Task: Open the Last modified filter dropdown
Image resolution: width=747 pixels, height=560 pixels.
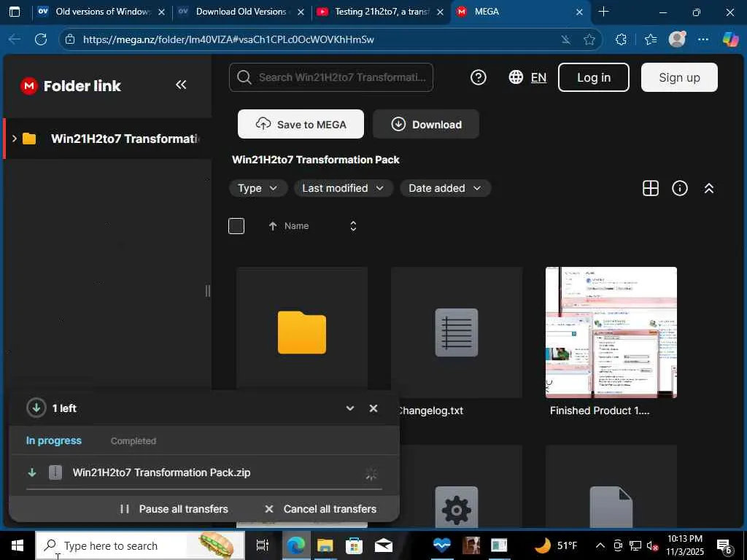Action: click(343, 188)
